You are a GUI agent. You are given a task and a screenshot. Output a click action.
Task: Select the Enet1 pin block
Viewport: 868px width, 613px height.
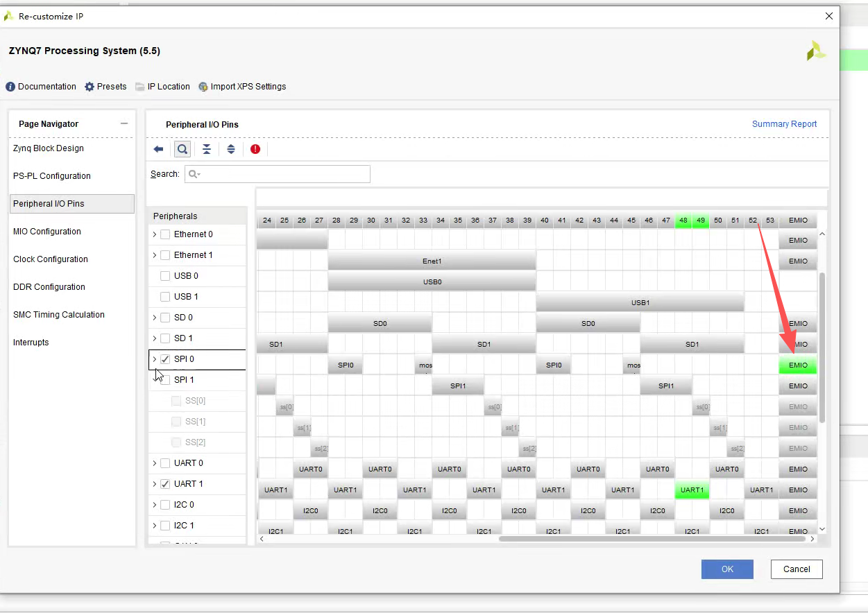tap(432, 261)
